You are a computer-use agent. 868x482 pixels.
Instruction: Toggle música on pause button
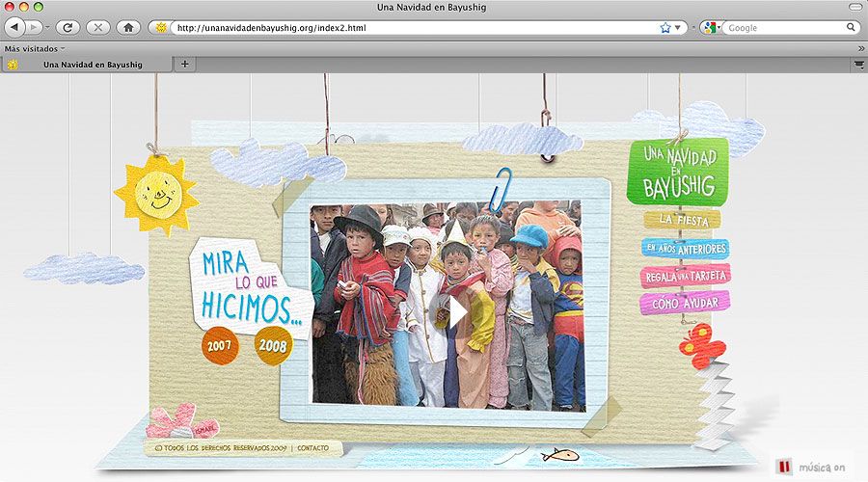click(x=783, y=467)
